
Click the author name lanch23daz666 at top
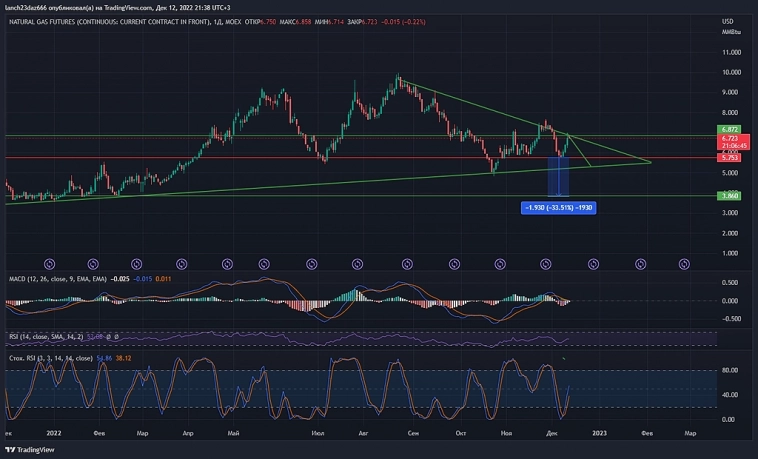(33, 6)
